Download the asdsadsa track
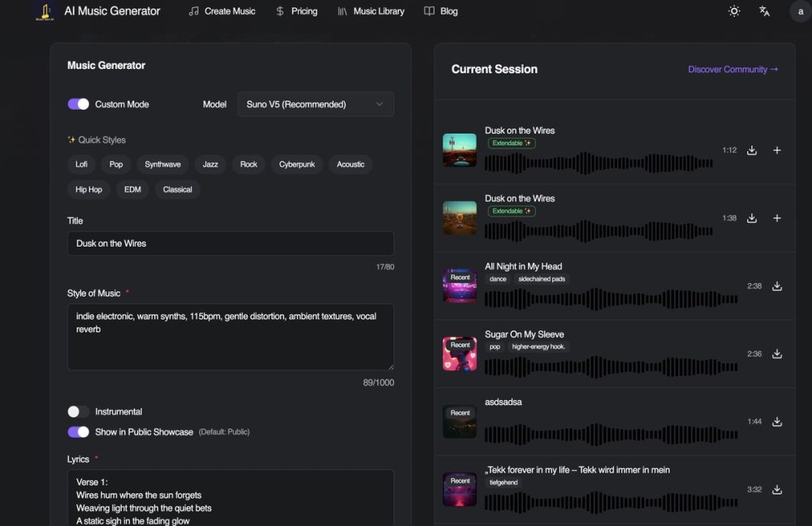 pyautogui.click(x=777, y=421)
